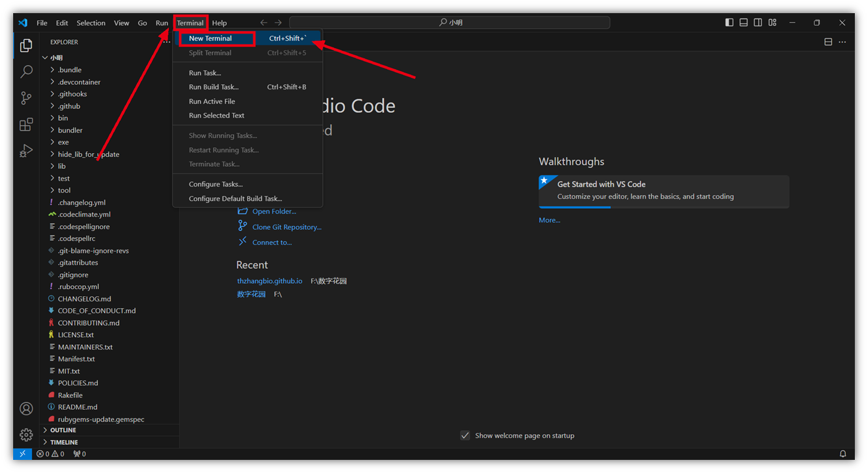Screen dimensions: 868x473
Task: Open the Customize Layout icon
Action: click(x=773, y=22)
